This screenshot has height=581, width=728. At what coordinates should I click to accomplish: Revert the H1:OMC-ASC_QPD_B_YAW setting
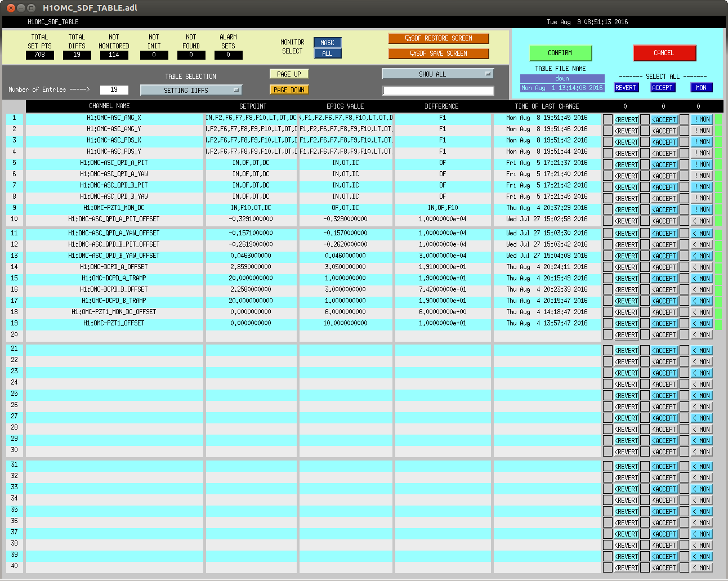(626, 198)
